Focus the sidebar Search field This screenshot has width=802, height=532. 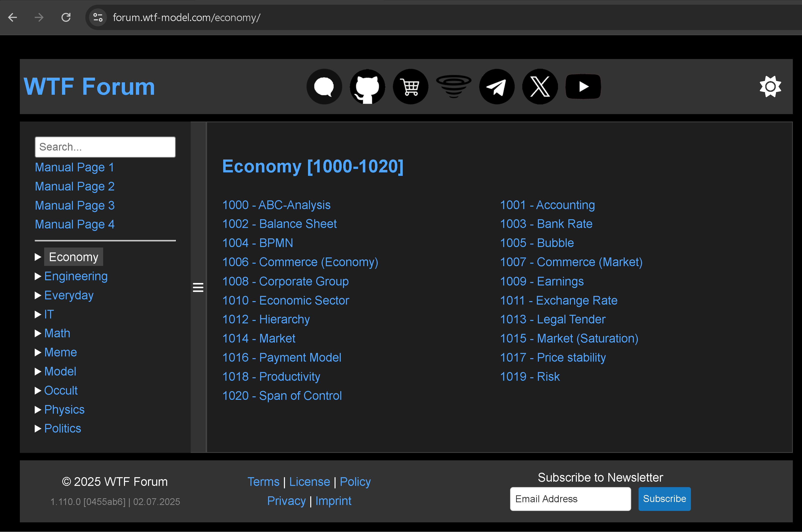point(105,147)
